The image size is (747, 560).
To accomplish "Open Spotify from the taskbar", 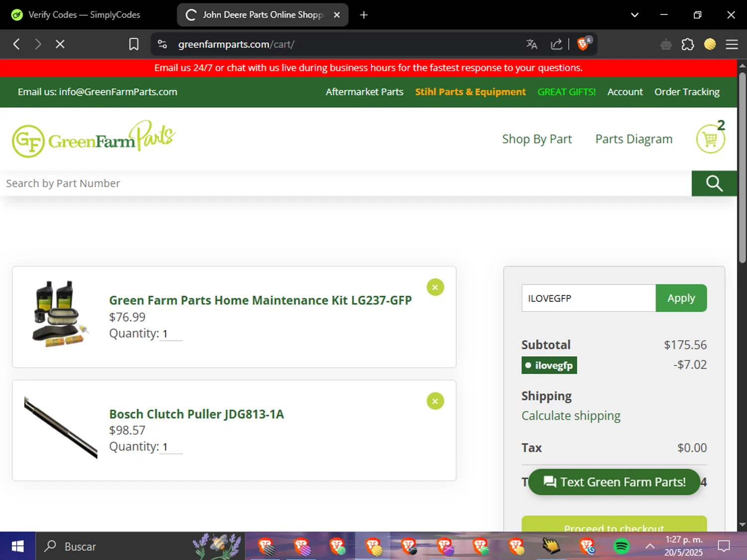I will [x=621, y=546].
